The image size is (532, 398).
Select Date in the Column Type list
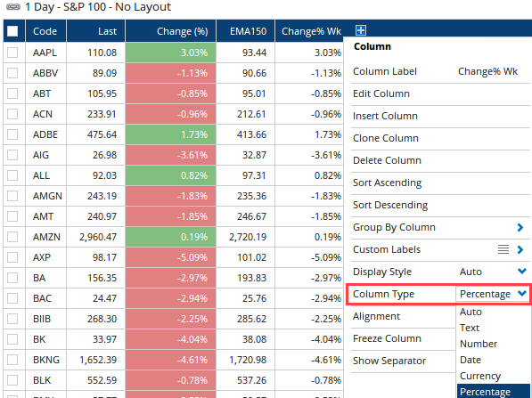pos(471,360)
